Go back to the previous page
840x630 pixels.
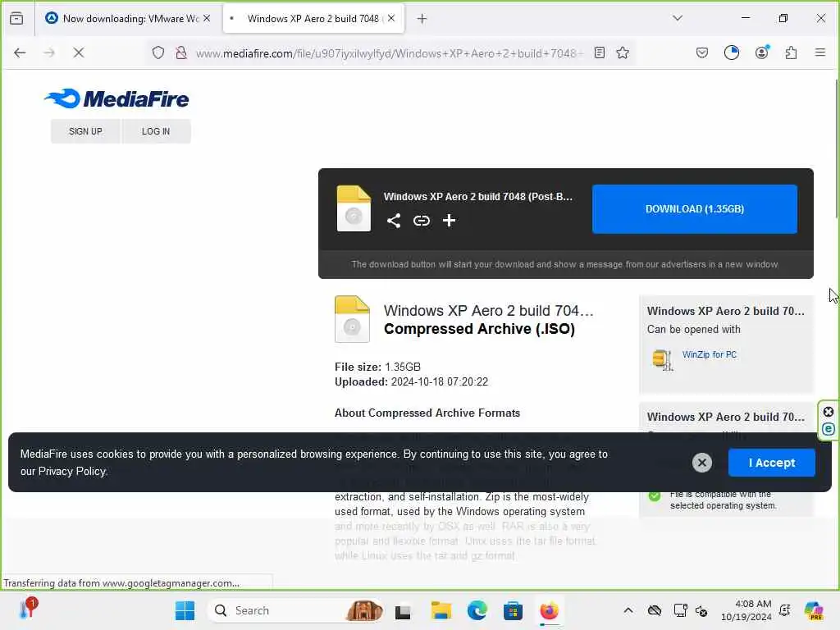point(20,52)
